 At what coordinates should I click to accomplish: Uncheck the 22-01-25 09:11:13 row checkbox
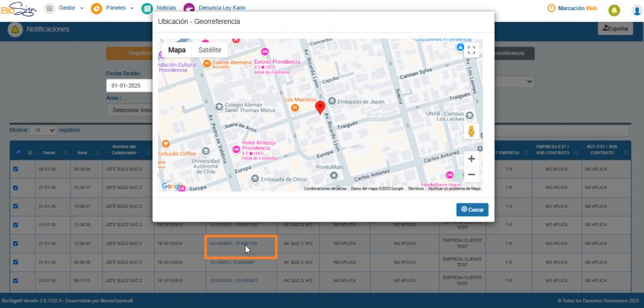16,280
